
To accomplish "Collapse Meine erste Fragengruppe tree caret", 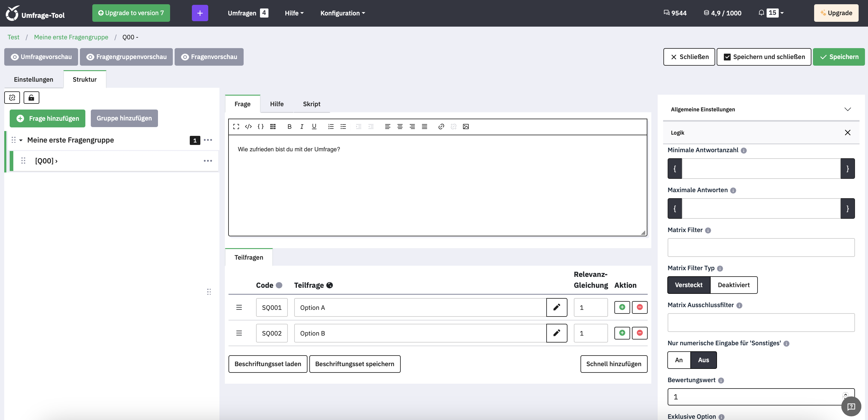I will coord(21,140).
